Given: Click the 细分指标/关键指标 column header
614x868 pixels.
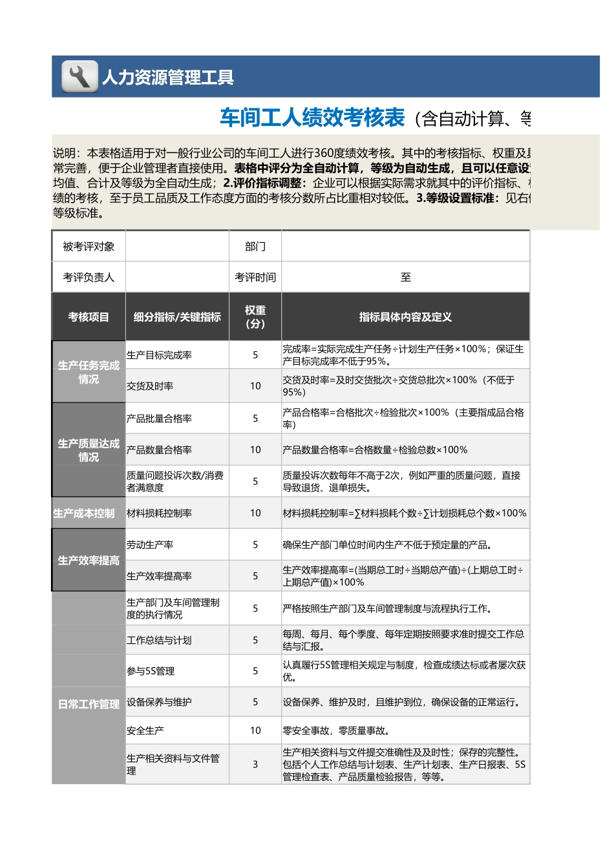Looking at the screenshot, I should (177, 316).
